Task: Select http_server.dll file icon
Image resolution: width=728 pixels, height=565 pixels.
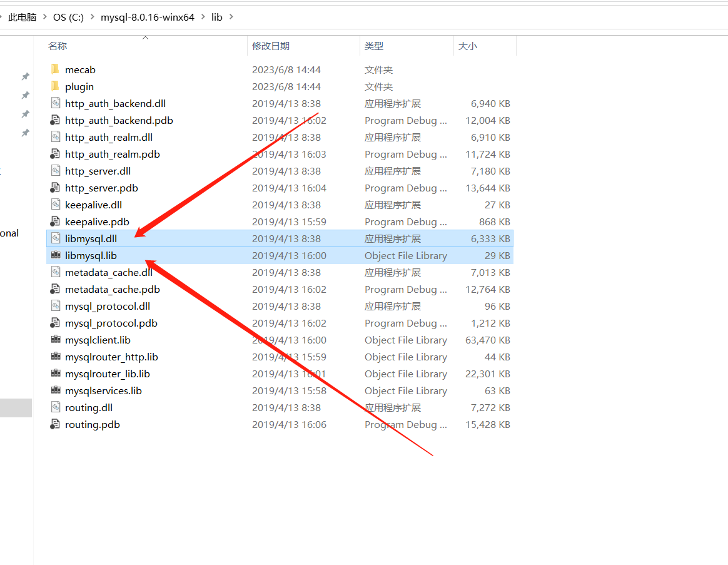Action: [x=55, y=171]
